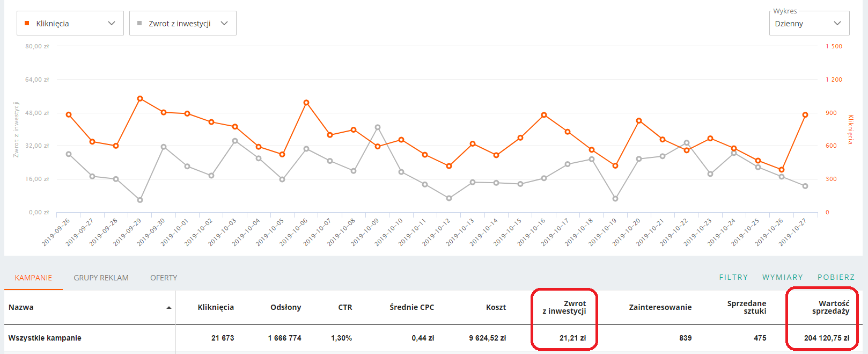The width and height of the screenshot is (868, 354).
Task: Sort table by Odsłony column header
Action: pyautogui.click(x=285, y=307)
